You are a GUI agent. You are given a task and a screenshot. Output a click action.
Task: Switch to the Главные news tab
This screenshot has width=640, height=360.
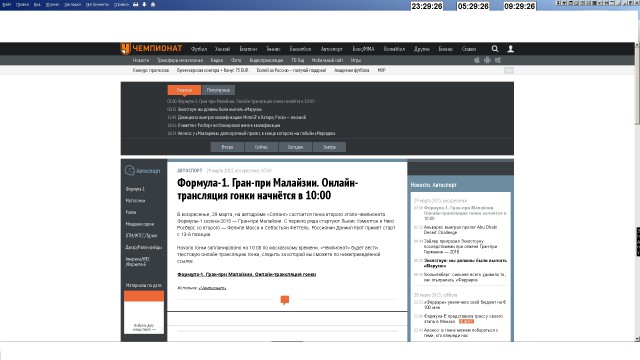coord(184,90)
